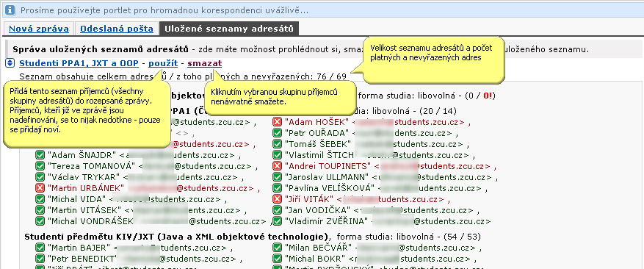The height and width of the screenshot is (269, 644).
Task: Click the name "Tereza TOMANOVÁ"
Action: coord(91,166)
